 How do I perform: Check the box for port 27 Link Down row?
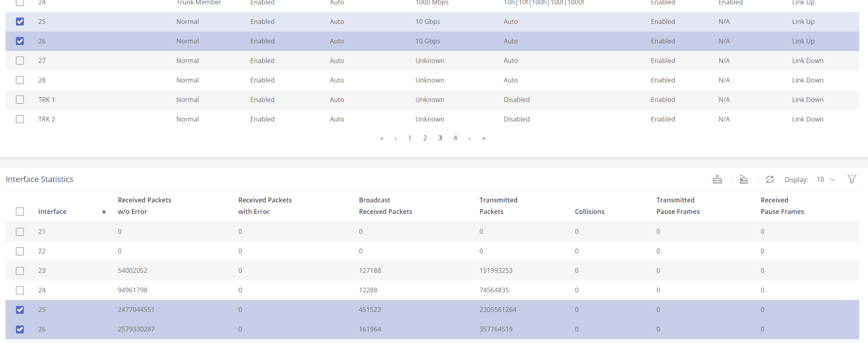[x=20, y=61]
